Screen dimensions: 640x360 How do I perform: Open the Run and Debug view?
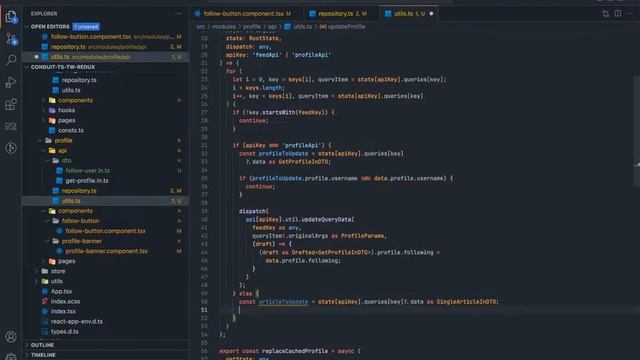11,82
